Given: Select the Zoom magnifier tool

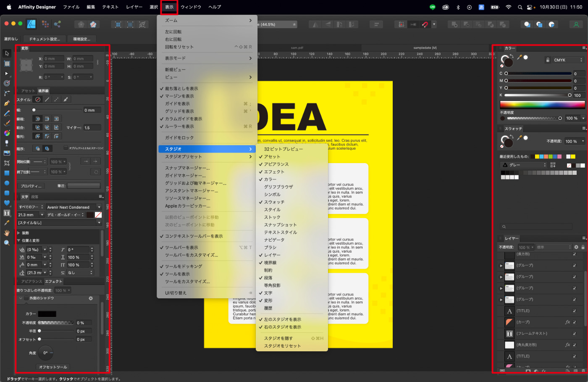Looking at the screenshot, I should coord(7,243).
